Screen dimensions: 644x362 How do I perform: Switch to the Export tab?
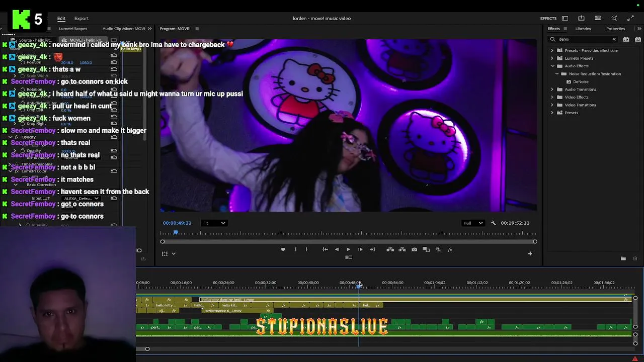[x=81, y=19]
